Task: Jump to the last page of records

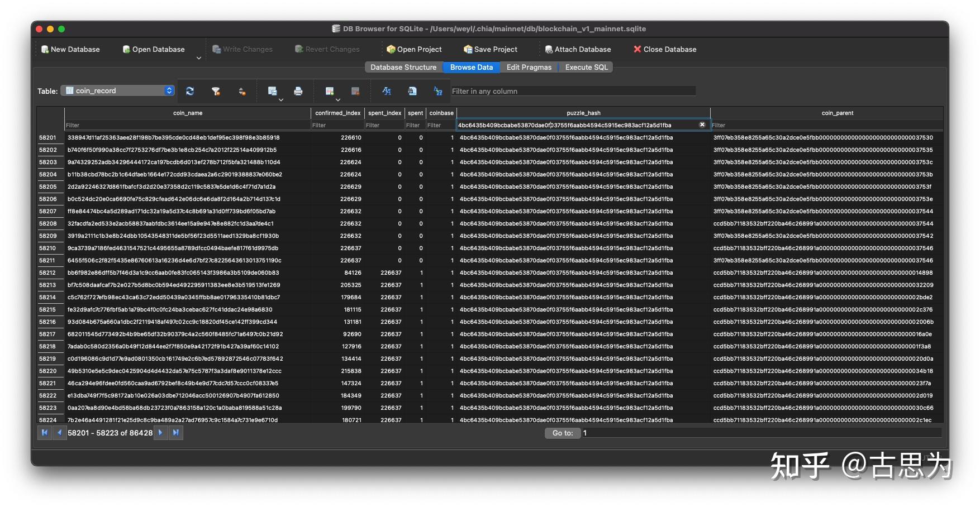Action: click(176, 433)
